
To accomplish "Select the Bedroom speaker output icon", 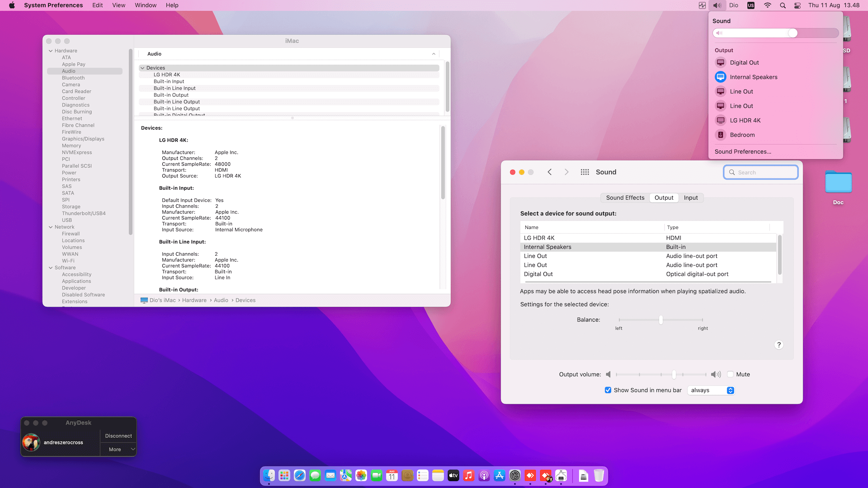I will coord(721,135).
